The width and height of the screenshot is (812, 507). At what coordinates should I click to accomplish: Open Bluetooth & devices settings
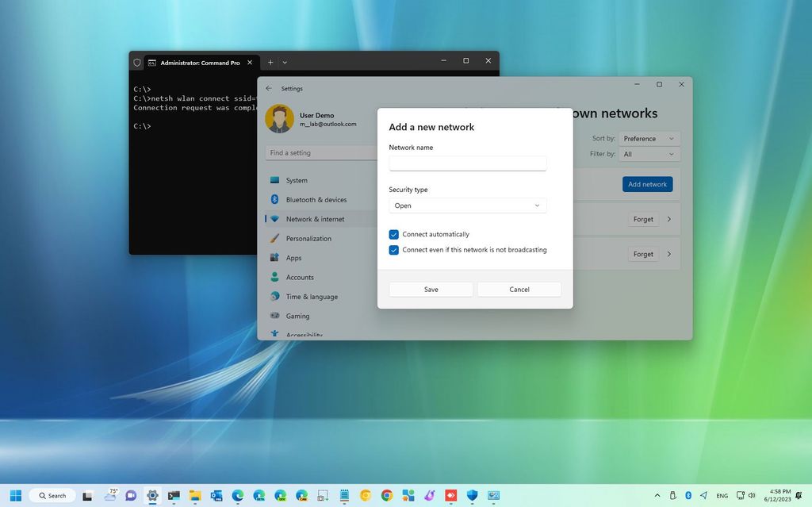click(316, 199)
